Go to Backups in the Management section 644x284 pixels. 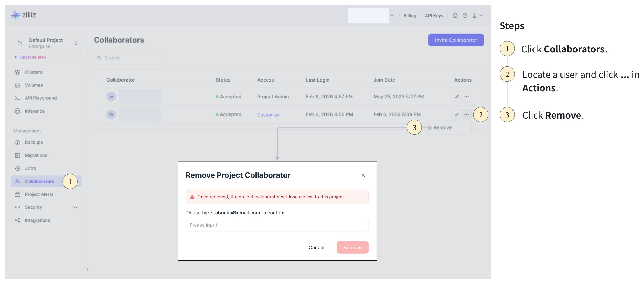(x=34, y=142)
